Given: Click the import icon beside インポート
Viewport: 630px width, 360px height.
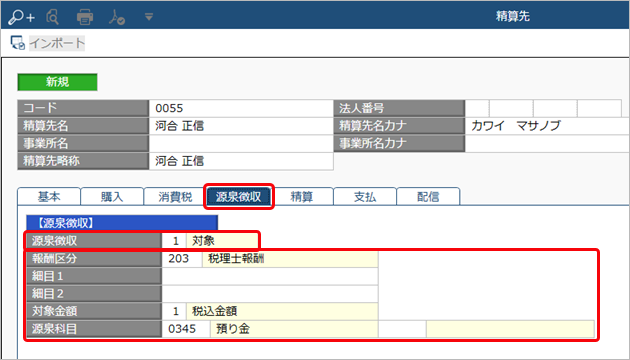Looking at the screenshot, I should pyautogui.click(x=18, y=43).
